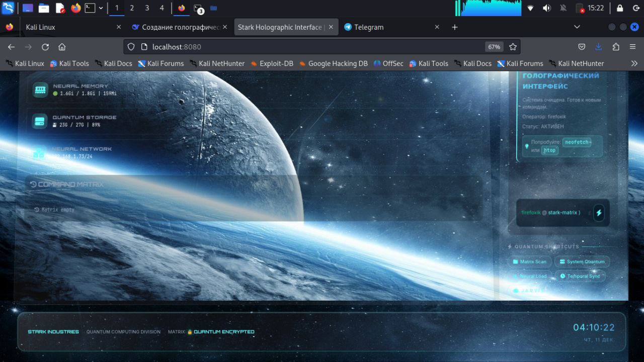Open the Firefox application hamburger menu
The width and height of the screenshot is (644, 362).
[633, 47]
